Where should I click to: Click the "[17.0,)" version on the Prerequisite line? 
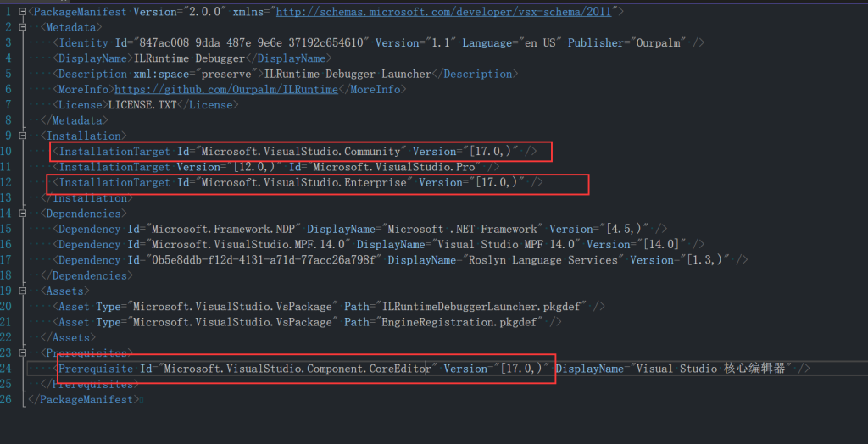point(521,368)
